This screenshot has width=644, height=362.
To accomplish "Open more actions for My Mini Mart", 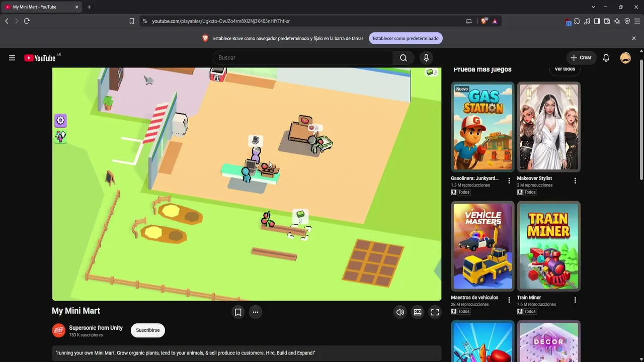I will tap(256, 312).
